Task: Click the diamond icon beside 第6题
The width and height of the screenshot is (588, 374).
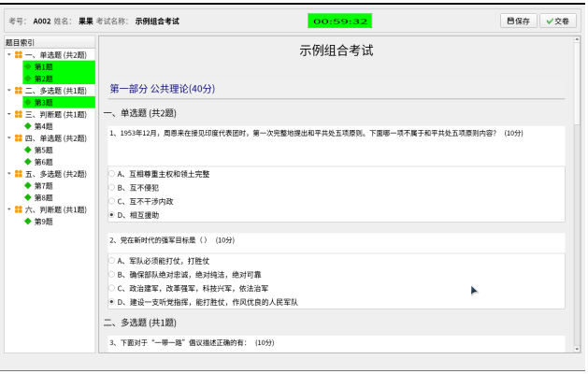Action: click(28, 162)
